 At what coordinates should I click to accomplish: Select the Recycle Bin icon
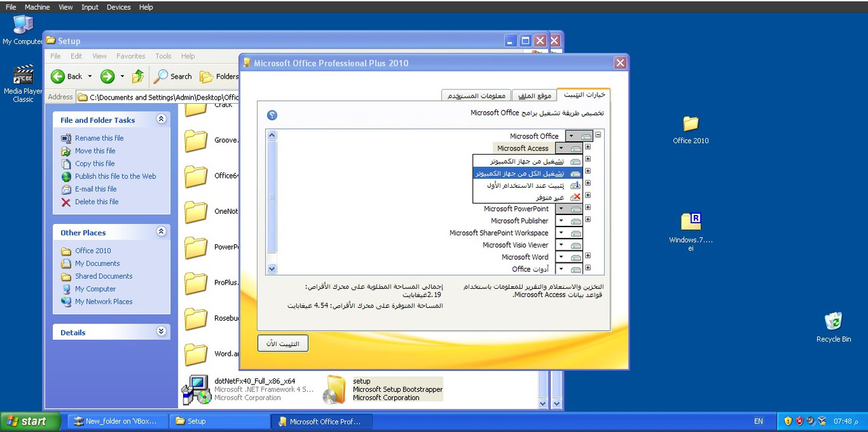pos(833,327)
